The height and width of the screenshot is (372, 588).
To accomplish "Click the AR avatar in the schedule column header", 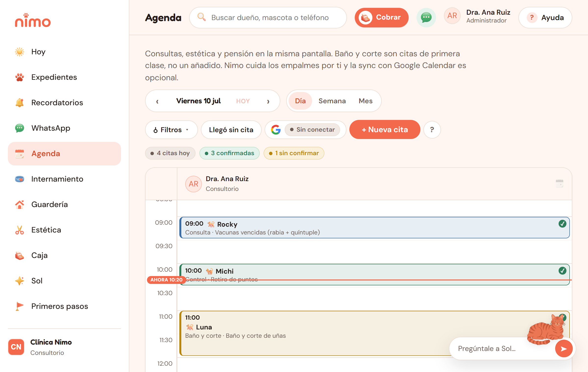I will [x=194, y=184].
